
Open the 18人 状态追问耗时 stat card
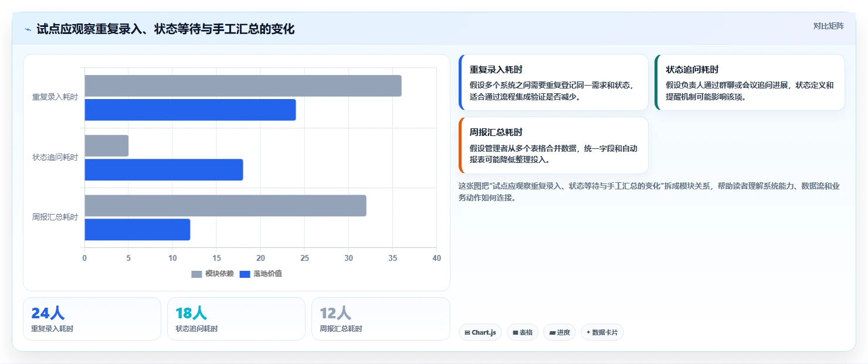click(x=236, y=319)
